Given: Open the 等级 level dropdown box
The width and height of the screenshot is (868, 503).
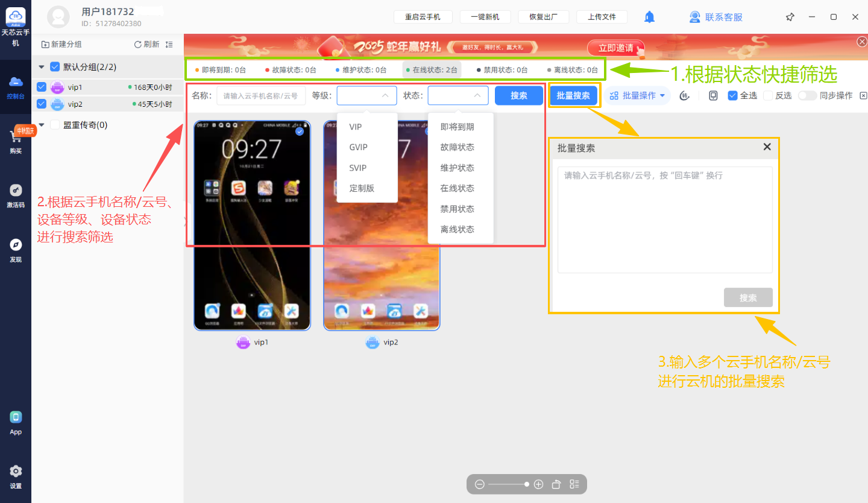Looking at the screenshot, I should tap(366, 95).
